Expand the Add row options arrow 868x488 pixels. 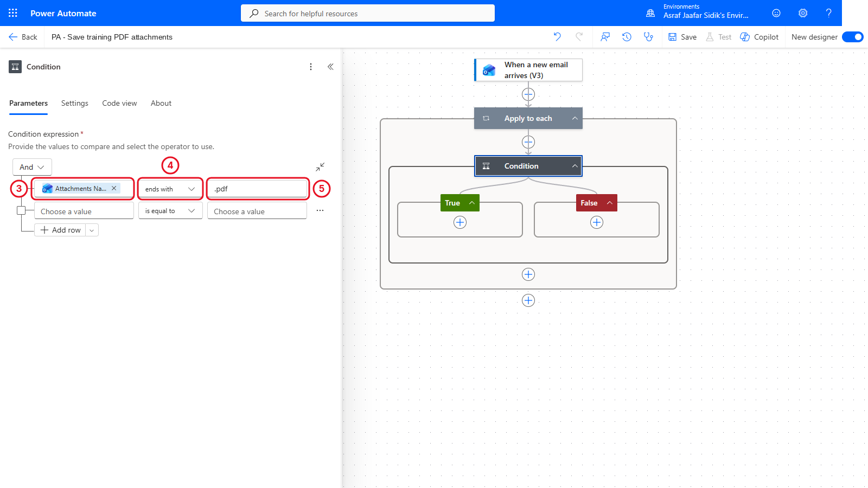point(92,230)
